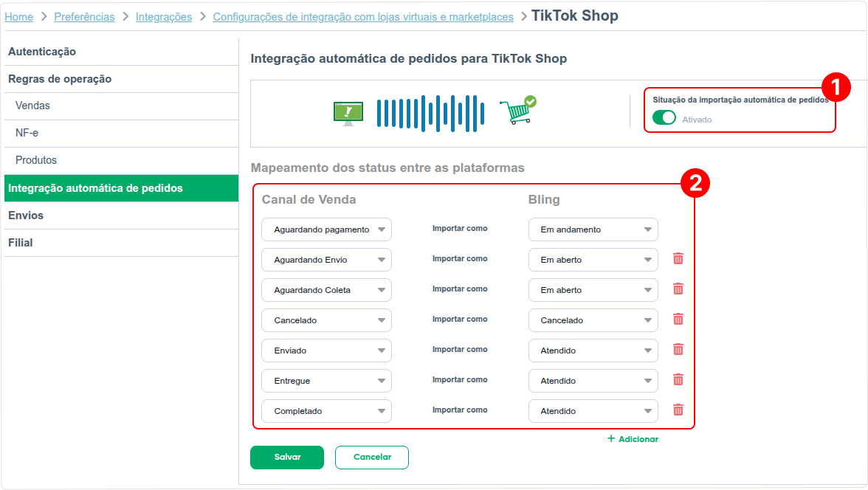Open the Enviado channel status dropdown
868x490 pixels.
tap(326, 351)
